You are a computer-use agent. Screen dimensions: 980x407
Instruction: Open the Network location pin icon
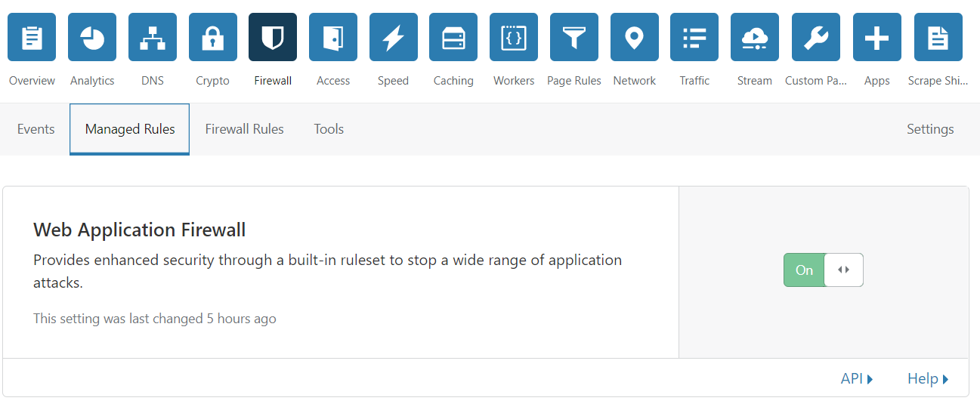pyautogui.click(x=635, y=38)
